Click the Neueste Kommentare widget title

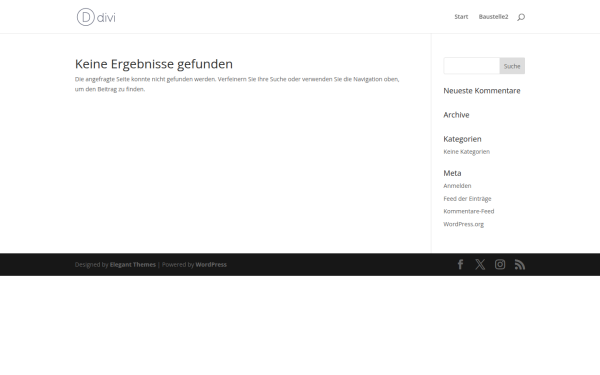pyautogui.click(x=482, y=91)
